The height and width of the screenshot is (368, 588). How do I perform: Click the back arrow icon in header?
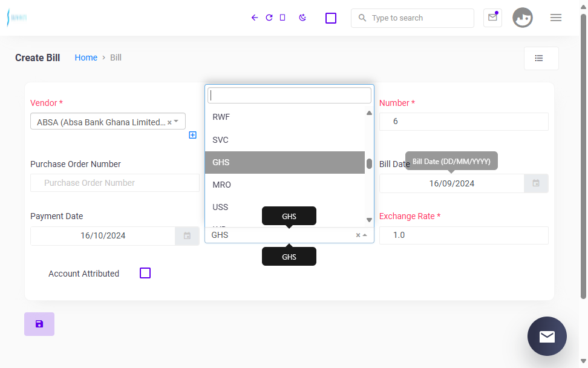point(255,18)
